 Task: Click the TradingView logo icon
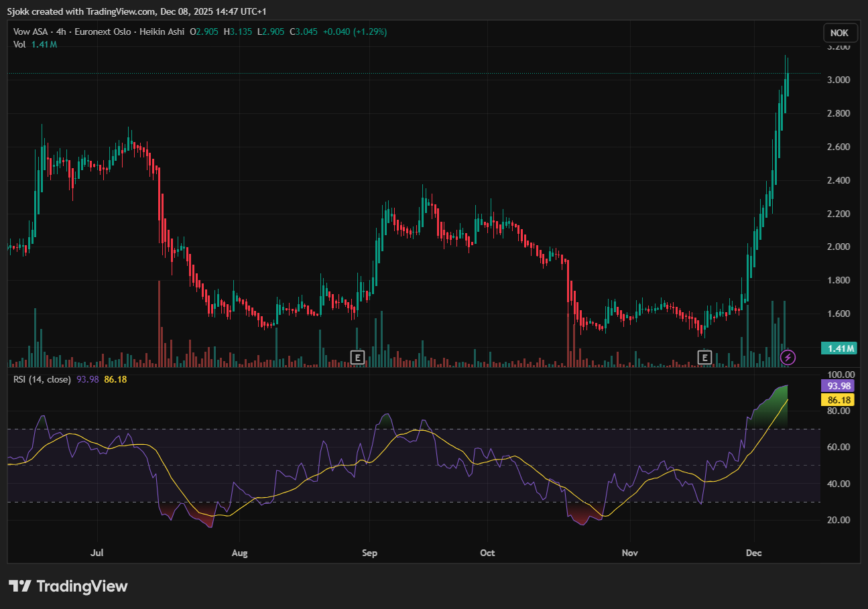point(20,586)
